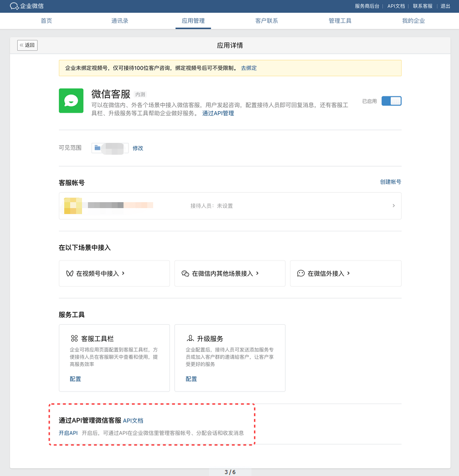Expand the customer service account row chevron
This screenshot has height=476, width=459.
point(393,206)
